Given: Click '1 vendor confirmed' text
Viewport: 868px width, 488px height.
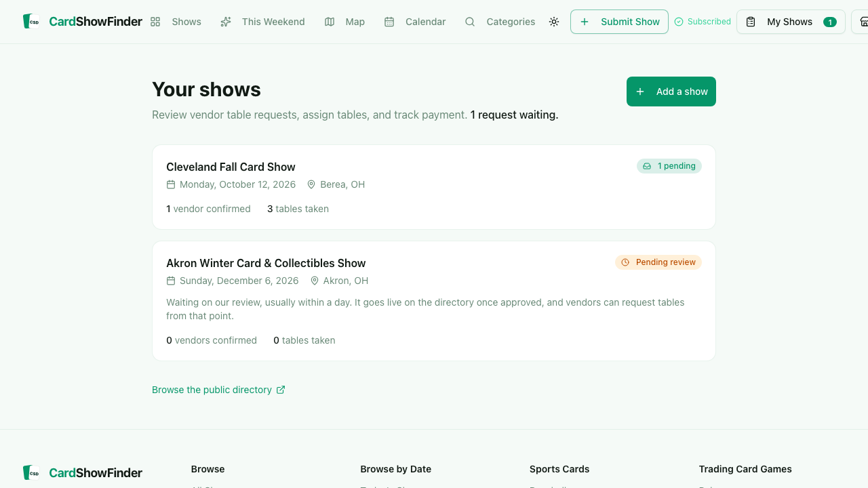Looking at the screenshot, I should point(208,209).
